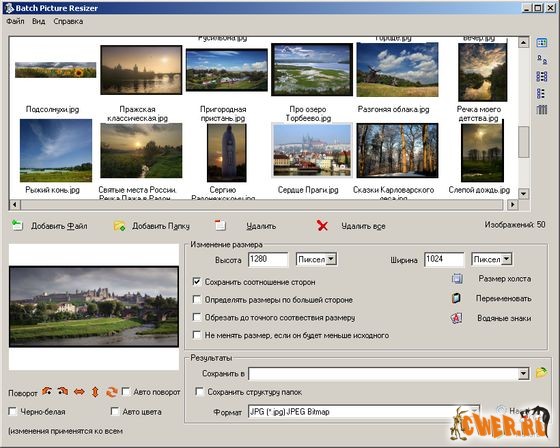Browse output folder with yellow folder icon
560x448 pixels.
click(541, 372)
